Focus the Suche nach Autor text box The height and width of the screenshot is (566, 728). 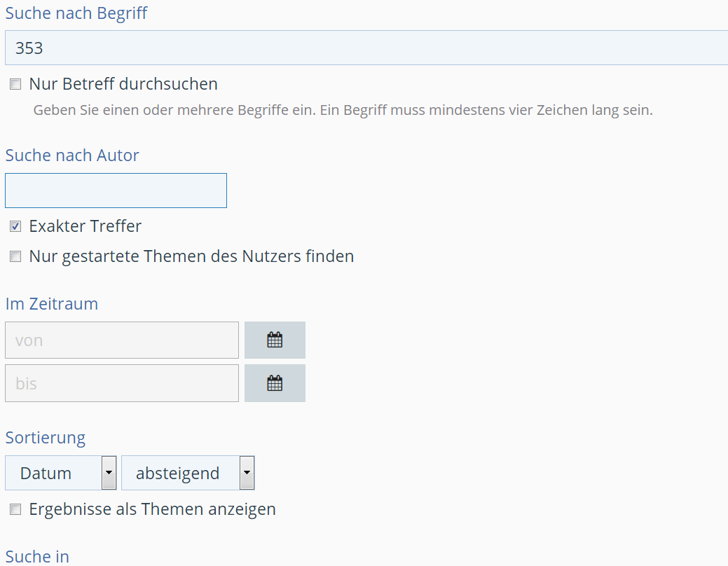tap(116, 191)
